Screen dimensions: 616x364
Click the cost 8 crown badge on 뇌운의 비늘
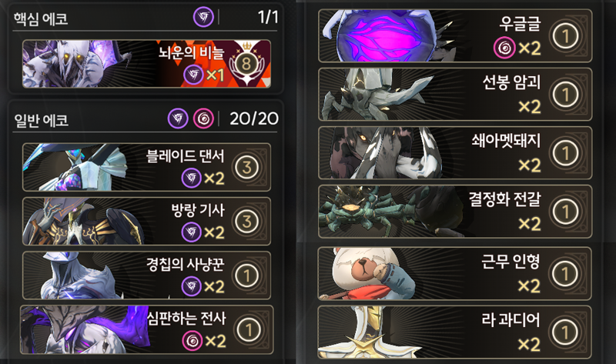coord(246,64)
